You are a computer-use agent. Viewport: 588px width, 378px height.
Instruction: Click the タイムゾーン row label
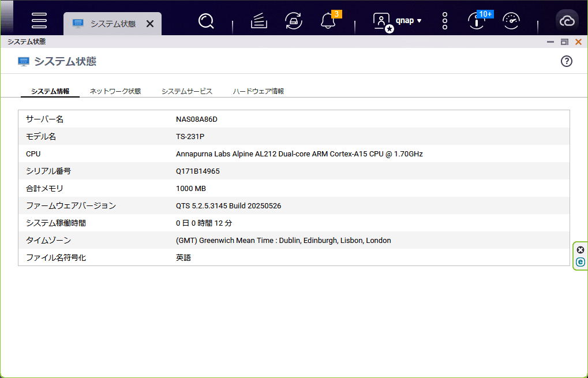pos(48,241)
